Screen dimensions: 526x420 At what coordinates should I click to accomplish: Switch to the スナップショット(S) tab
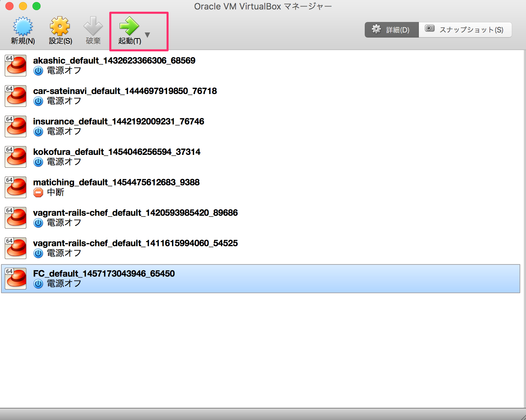465,29
